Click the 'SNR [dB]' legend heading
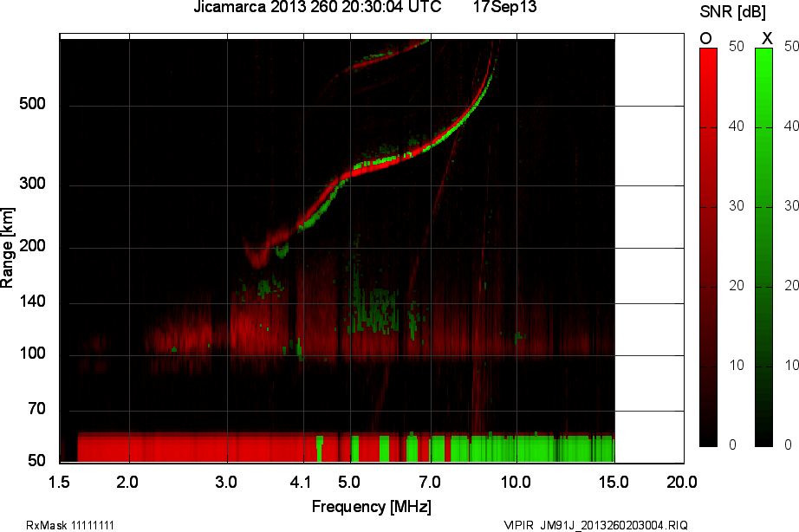Viewport: 799px width, 532px height. coord(732,11)
